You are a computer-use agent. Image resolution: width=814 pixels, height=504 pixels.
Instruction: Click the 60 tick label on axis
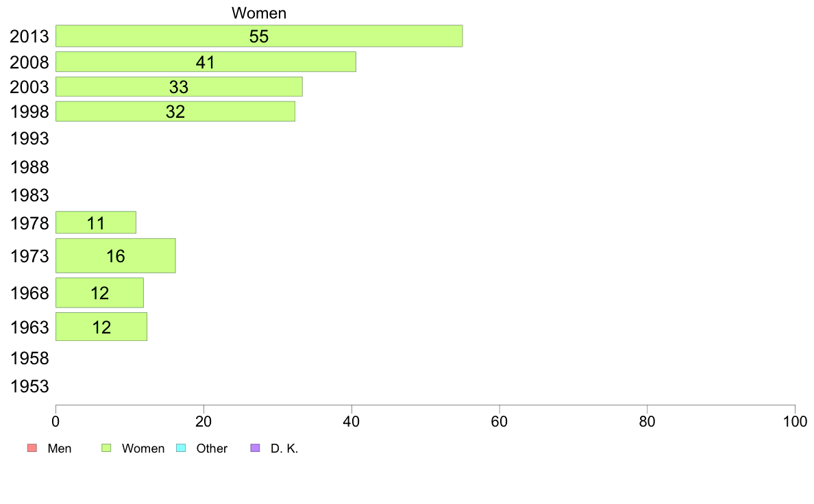(500, 421)
